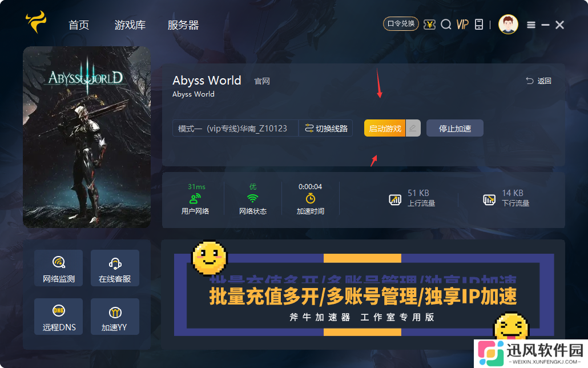
Task: Open the Abyss World 官网 link
Action: click(262, 81)
